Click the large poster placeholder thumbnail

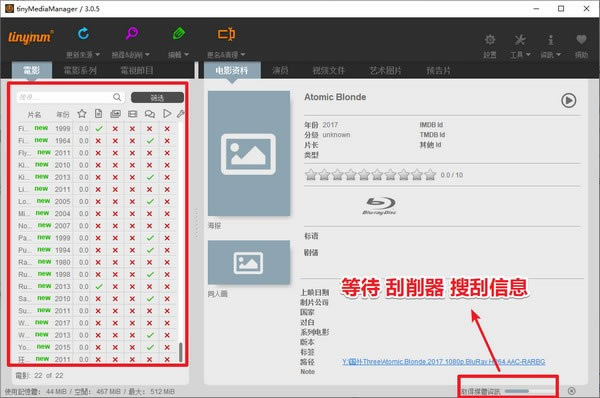click(249, 153)
